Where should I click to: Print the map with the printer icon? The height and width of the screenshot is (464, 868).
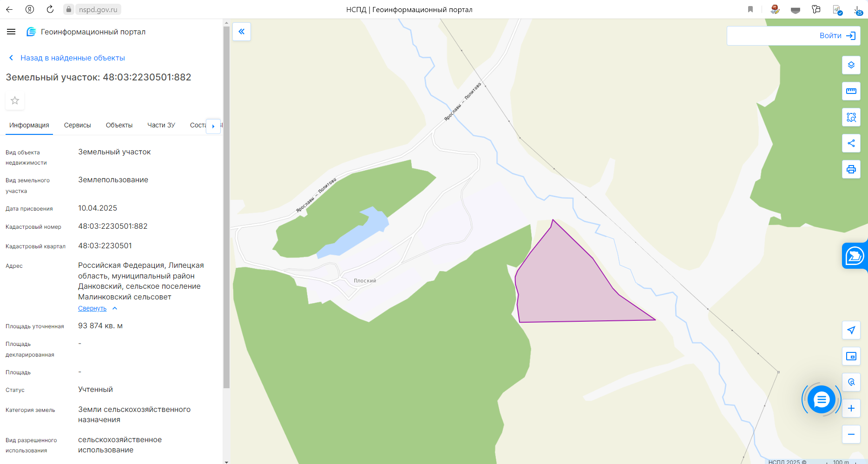point(851,169)
